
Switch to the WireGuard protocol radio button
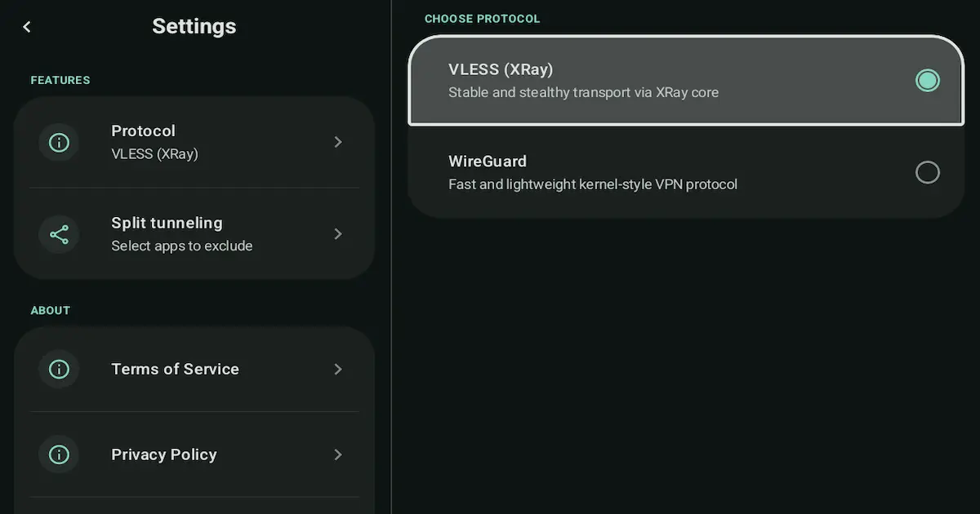click(928, 172)
